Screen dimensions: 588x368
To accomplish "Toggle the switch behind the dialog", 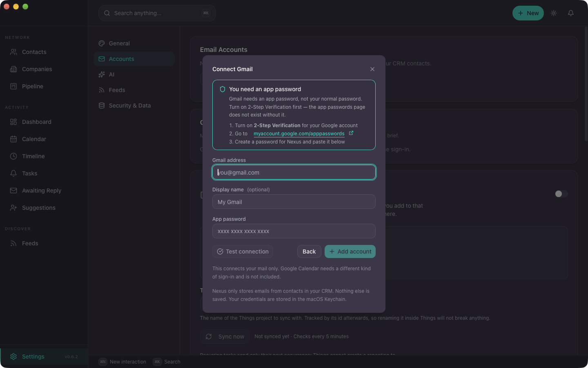I will tap(561, 194).
